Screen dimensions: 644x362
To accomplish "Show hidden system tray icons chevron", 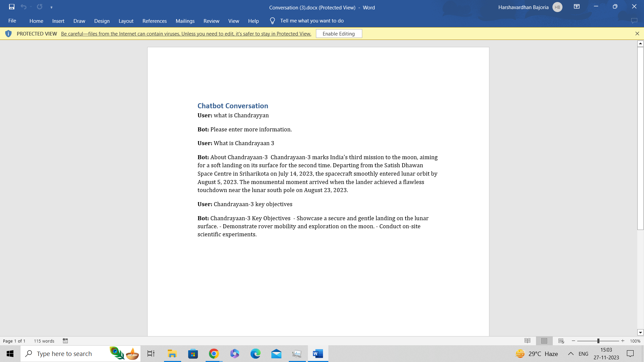I will [571, 354].
